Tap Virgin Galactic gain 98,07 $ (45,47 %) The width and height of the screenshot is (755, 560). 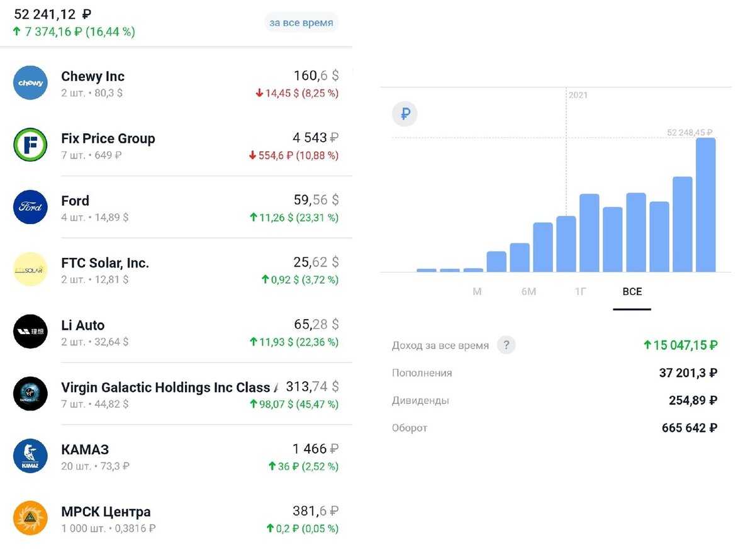[294, 404]
